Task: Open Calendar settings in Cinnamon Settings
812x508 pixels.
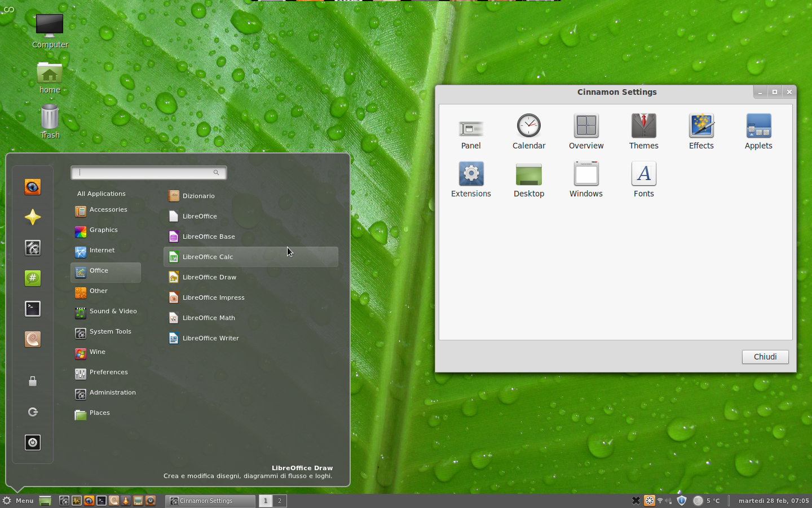Action: click(528, 126)
